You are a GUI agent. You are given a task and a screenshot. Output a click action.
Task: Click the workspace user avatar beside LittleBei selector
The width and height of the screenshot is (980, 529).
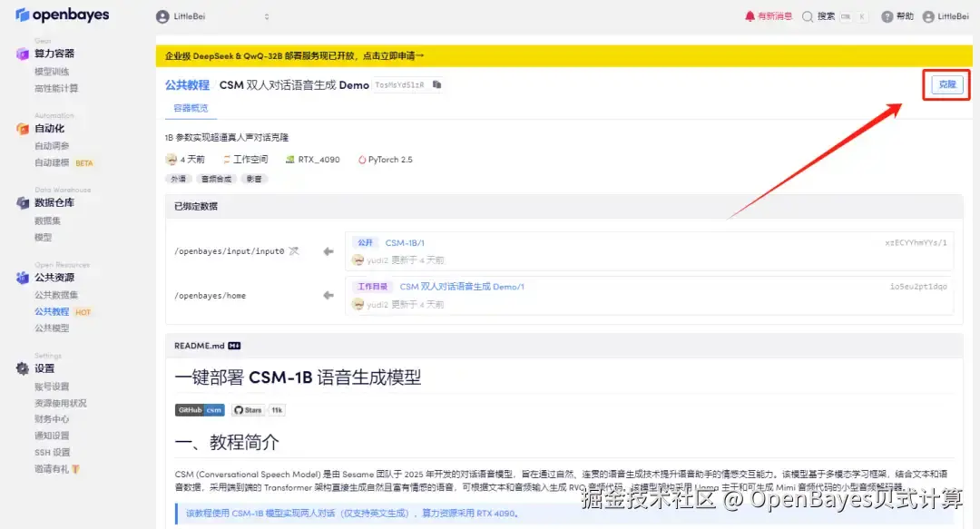(162, 17)
